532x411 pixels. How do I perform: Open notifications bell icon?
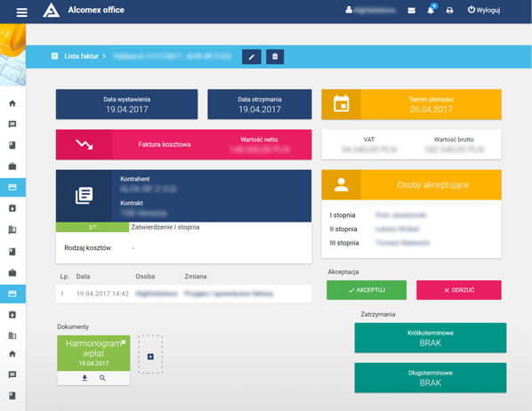tap(431, 11)
